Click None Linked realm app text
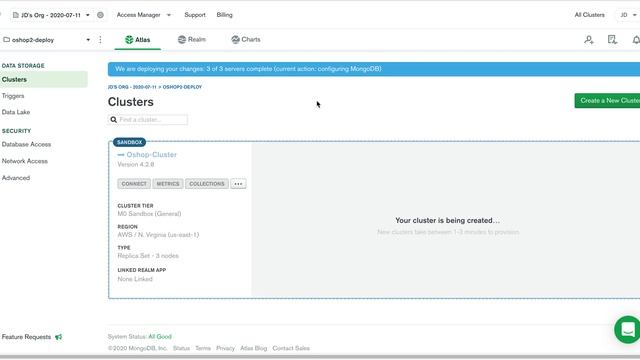Image resolution: width=640 pixels, height=360 pixels. tap(135, 279)
